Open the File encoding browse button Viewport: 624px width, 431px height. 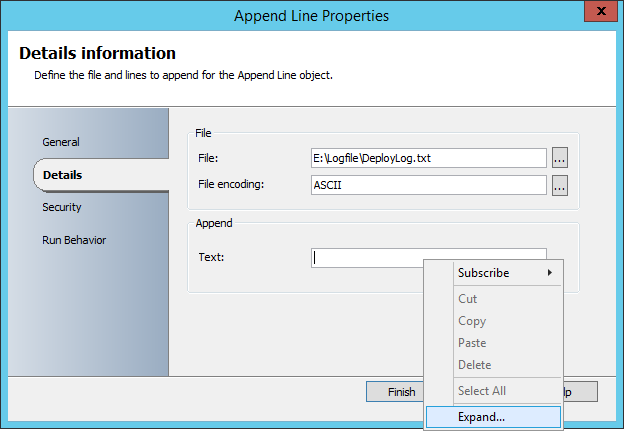pos(560,185)
